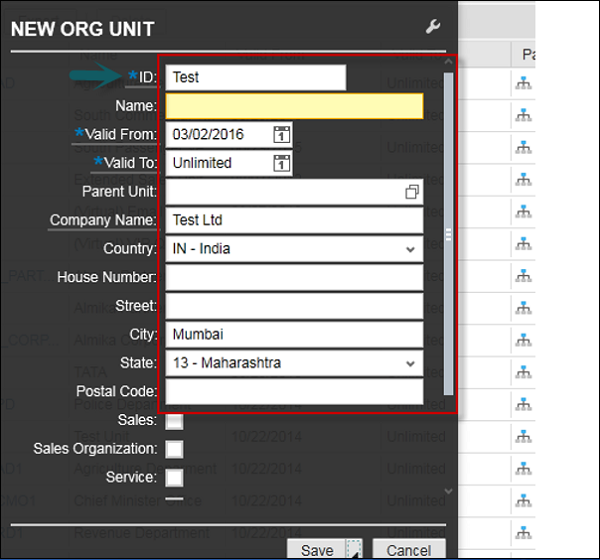Select the Company Name field with Test Ltd
Image resolution: width=600 pixels, height=560 pixels.
tap(294, 221)
